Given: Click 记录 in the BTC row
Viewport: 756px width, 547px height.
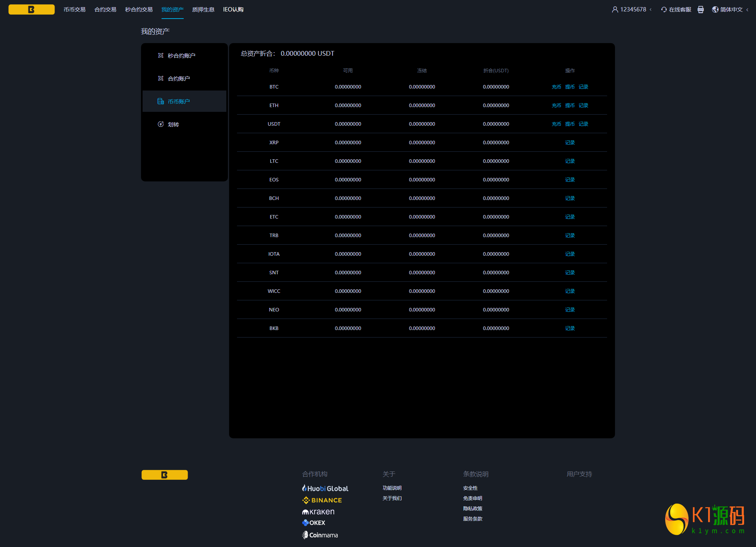Looking at the screenshot, I should [583, 87].
